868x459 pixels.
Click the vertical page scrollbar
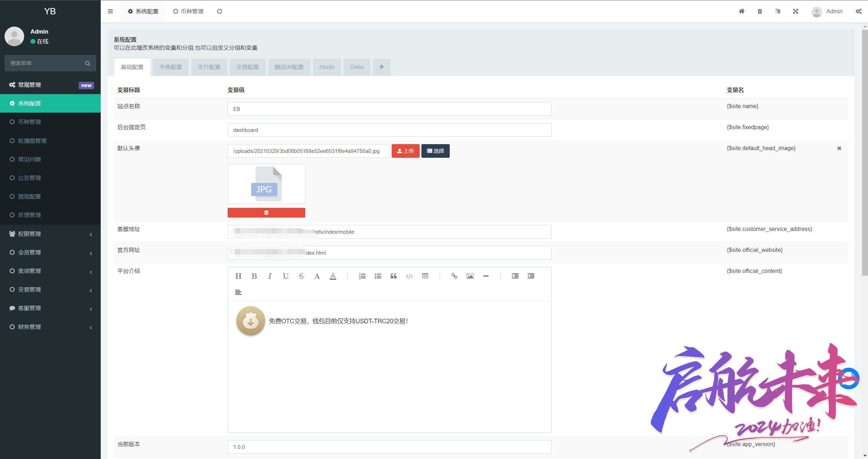[x=865, y=153]
